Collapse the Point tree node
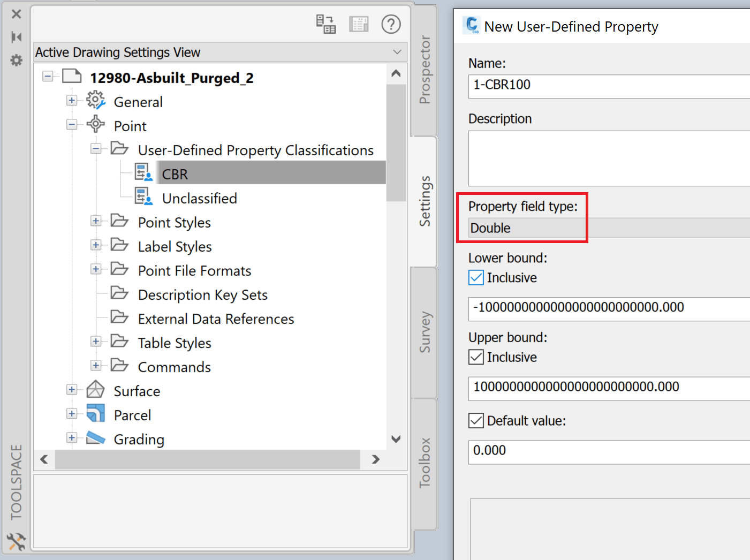This screenshot has width=750, height=560. pyautogui.click(x=72, y=124)
